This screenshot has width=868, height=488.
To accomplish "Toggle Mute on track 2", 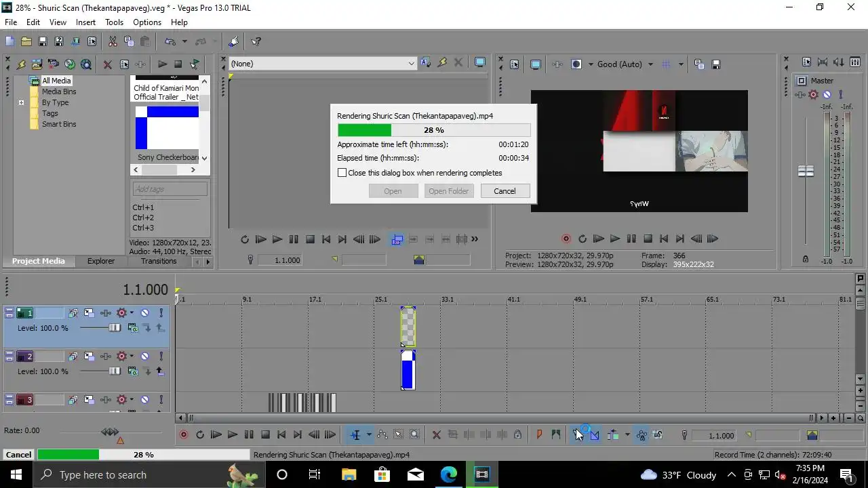I will coord(144,356).
